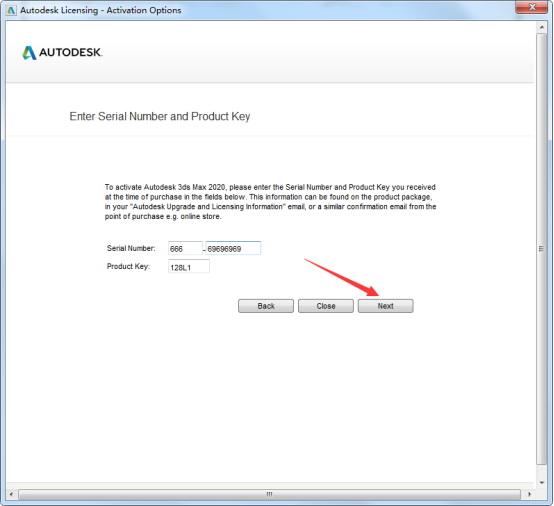Click the vertical scrollbar up arrow
554x506 pixels.
pos(541,27)
